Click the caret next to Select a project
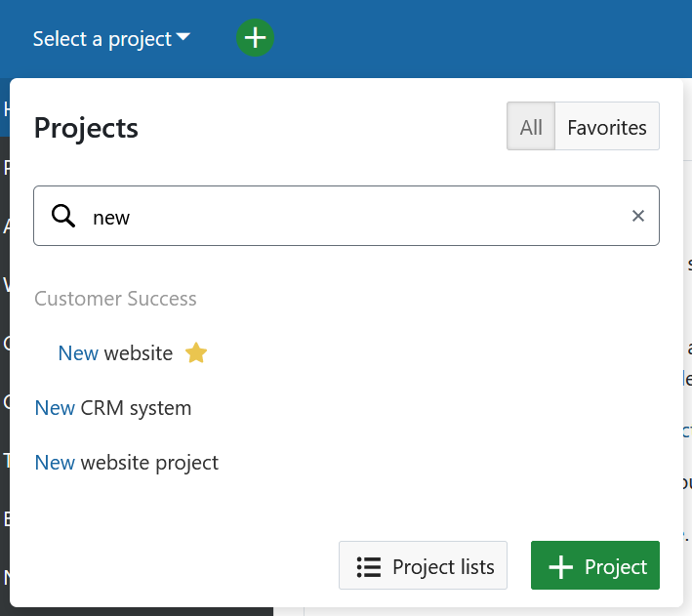The height and width of the screenshot is (616, 692). pyautogui.click(x=183, y=39)
